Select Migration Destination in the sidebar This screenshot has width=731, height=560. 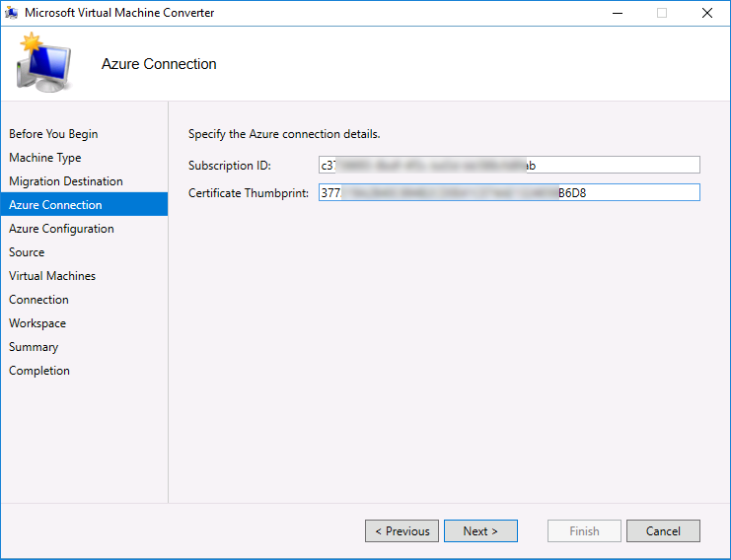(66, 181)
